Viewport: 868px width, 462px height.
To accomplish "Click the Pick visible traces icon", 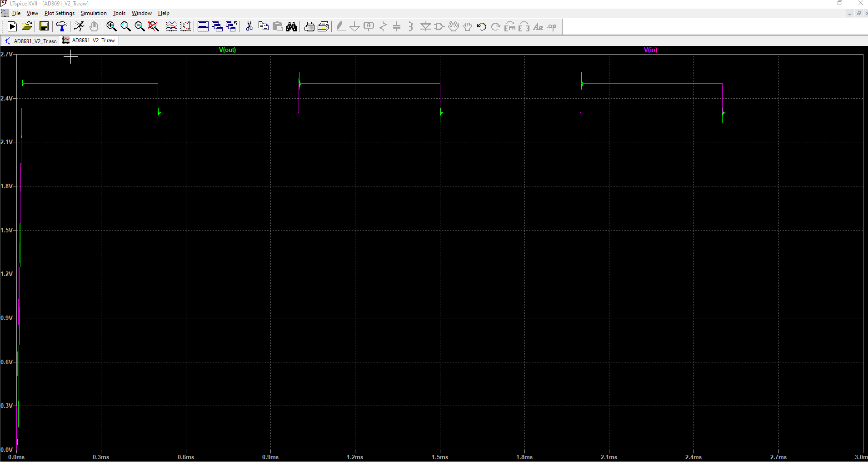I will pyautogui.click(x=171, y=26).
